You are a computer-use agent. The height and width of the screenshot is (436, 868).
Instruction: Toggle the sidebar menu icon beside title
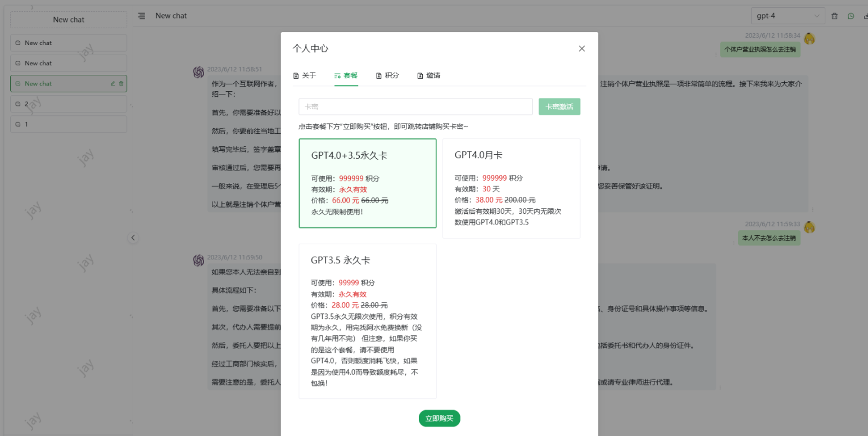point(142,16)
